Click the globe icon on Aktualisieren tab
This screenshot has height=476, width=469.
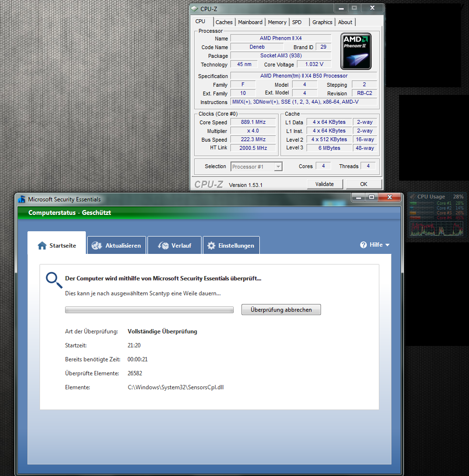96,246
